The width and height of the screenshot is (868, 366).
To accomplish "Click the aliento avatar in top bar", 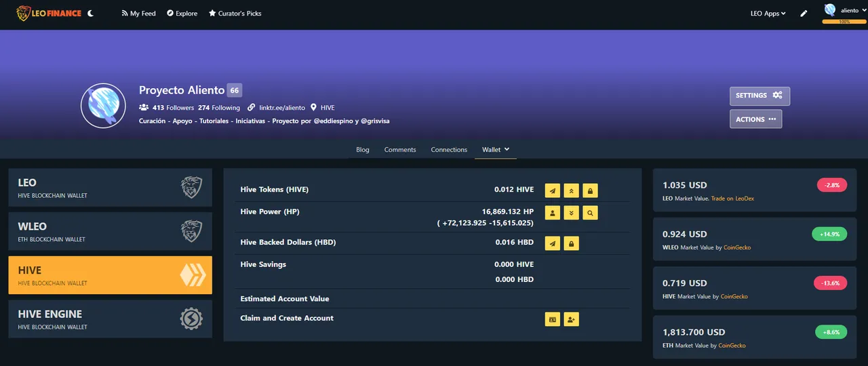I will pyautogui.click(x=830, y=9).
